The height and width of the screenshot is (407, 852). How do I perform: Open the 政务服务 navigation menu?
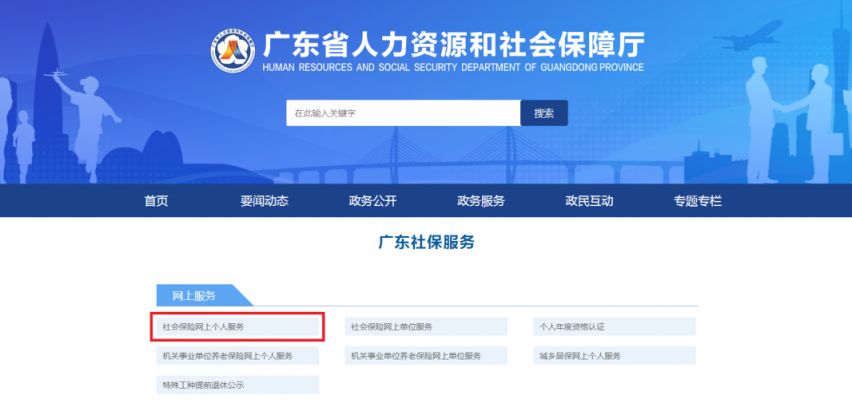tap(481, 201)
